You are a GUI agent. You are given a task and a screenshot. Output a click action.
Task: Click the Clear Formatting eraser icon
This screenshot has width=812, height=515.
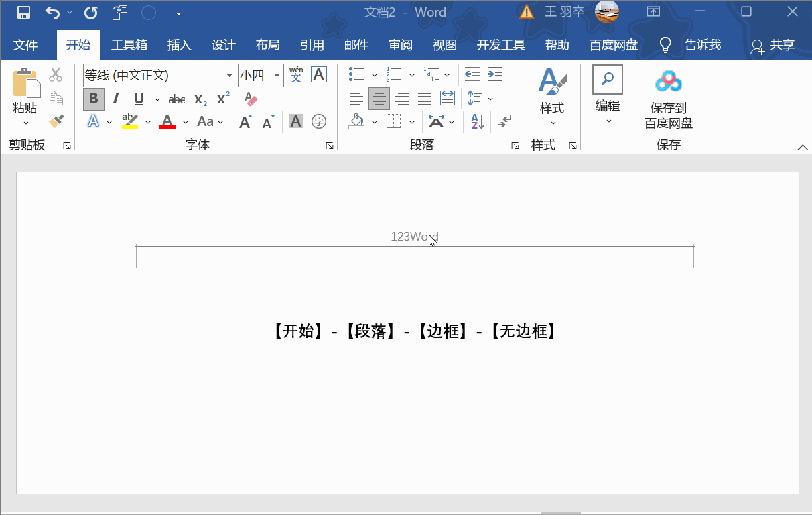(251, 99)
